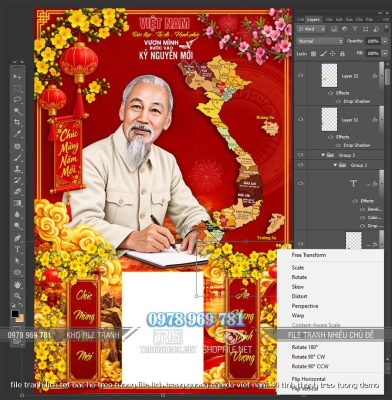The image size is (392, 400).
Task: Lock all layer attributes
Action: pos(342,53)
